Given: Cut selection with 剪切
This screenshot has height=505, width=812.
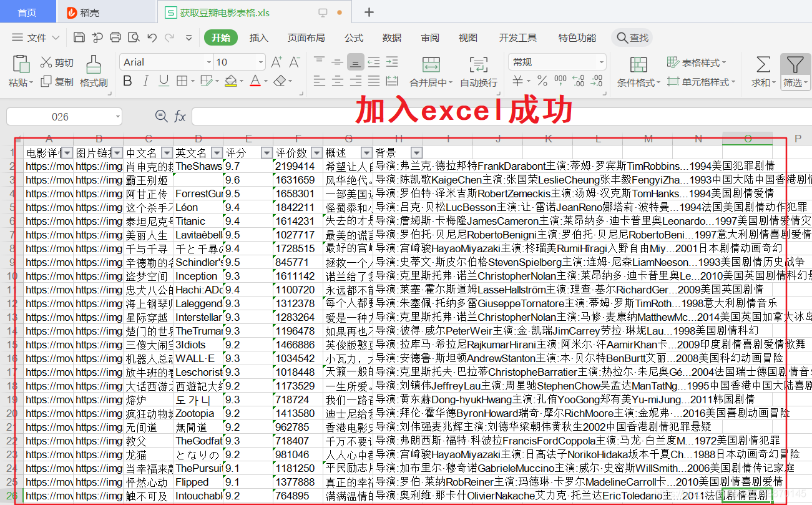Looking at the screenshot, I should (x=57, y=62).
